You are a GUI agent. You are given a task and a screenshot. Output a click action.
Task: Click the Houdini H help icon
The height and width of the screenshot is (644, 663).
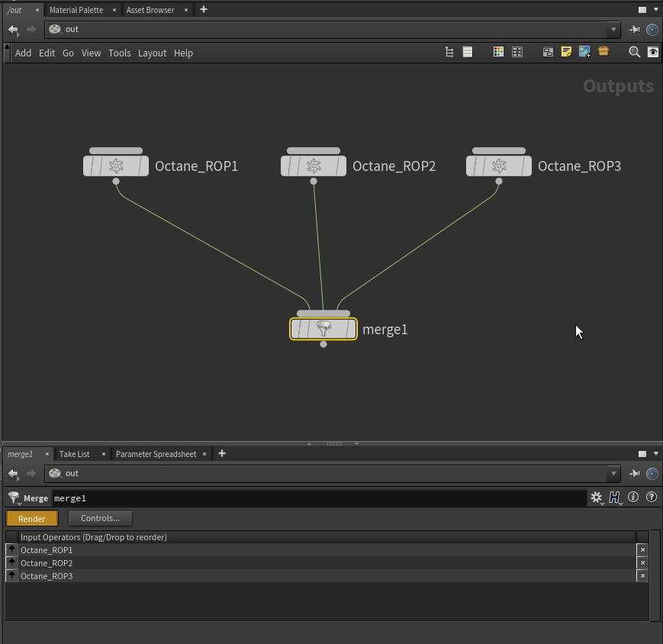tap(615, 497)
